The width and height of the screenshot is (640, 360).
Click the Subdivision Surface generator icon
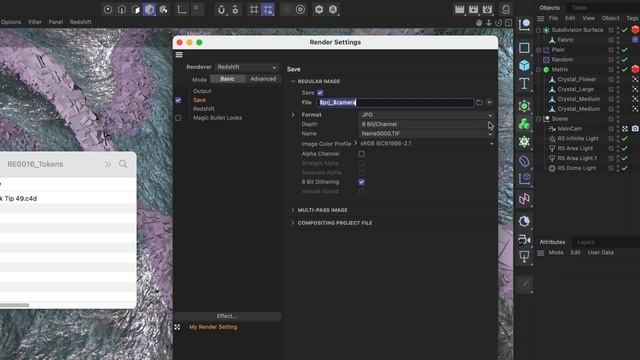pos(524,106)
